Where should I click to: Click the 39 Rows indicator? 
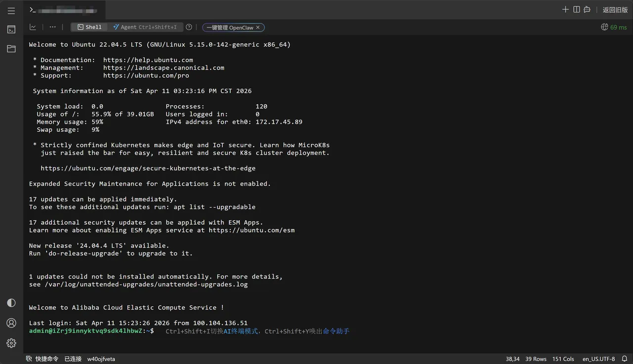point(536,359)
